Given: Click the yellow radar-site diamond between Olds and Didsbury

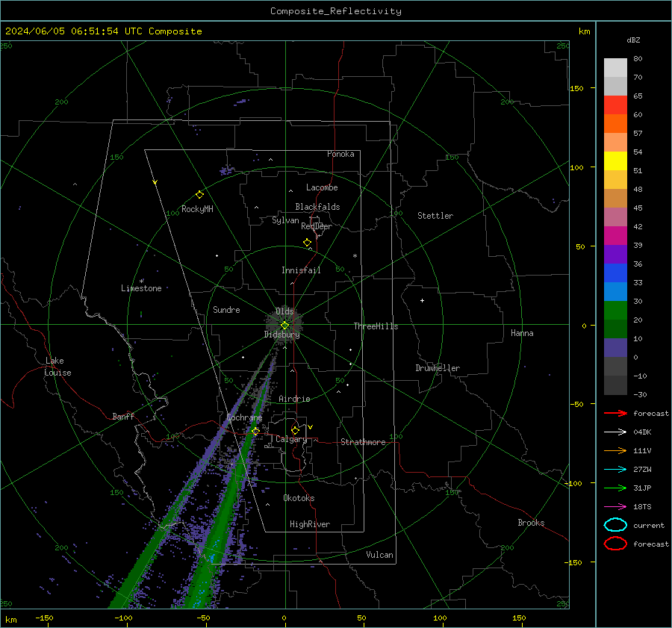Looking at the screenshot, I should (284, 325).
